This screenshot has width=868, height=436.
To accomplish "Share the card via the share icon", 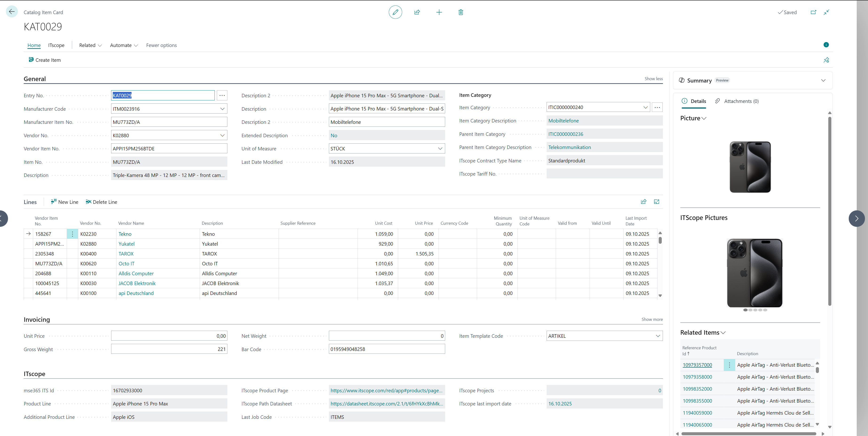I will click(417, 12).
